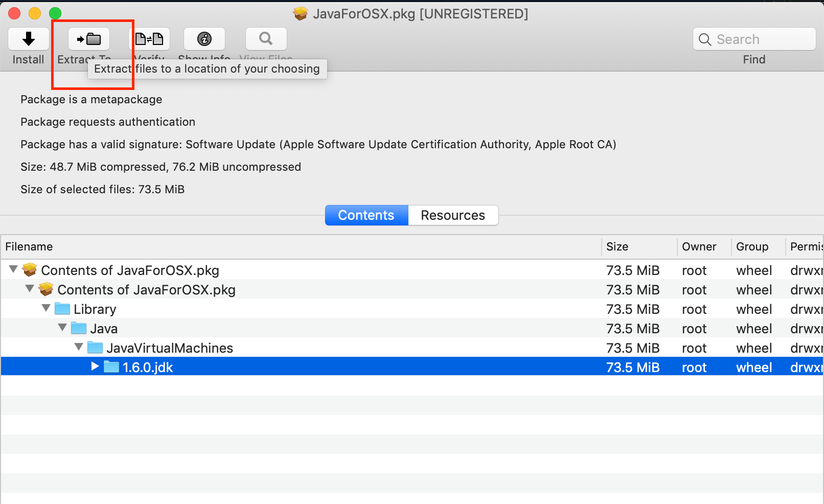Click 'Package requests authentication' text
824x504 pixels.
[x=108, y=122]
